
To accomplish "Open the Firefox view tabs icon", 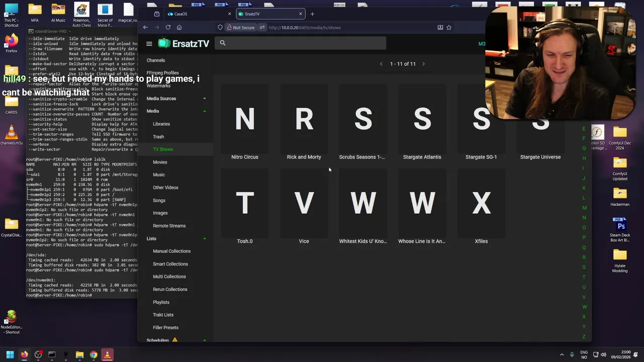I will [156, 14].
